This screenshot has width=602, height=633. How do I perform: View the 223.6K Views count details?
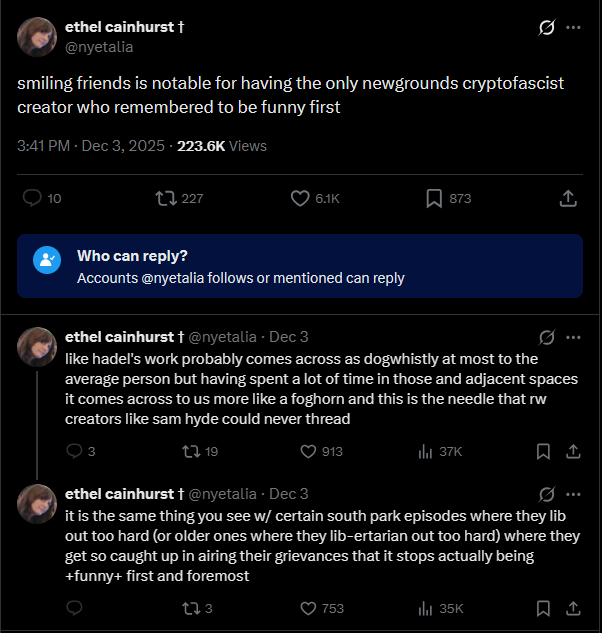click(x=222, y=145)
